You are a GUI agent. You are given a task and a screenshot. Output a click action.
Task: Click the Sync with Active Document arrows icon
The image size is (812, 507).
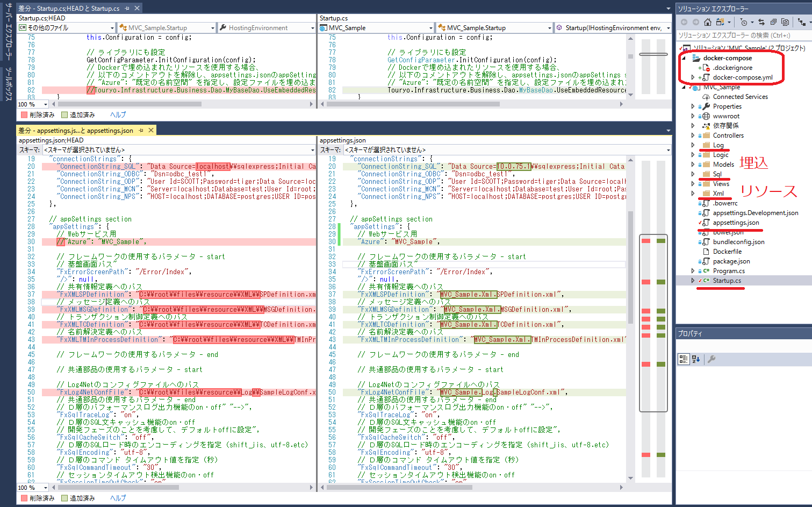click(761, 22)
